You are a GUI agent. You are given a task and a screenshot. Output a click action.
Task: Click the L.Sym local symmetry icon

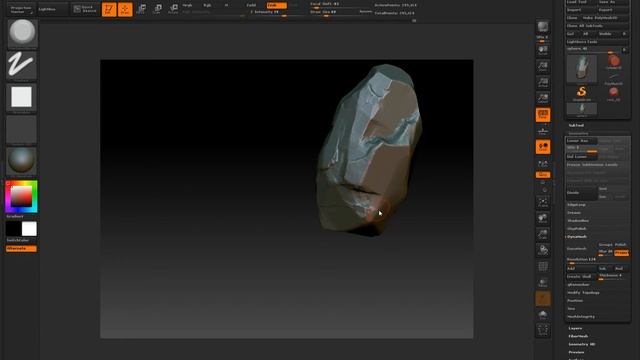click(x=543, y=164)
